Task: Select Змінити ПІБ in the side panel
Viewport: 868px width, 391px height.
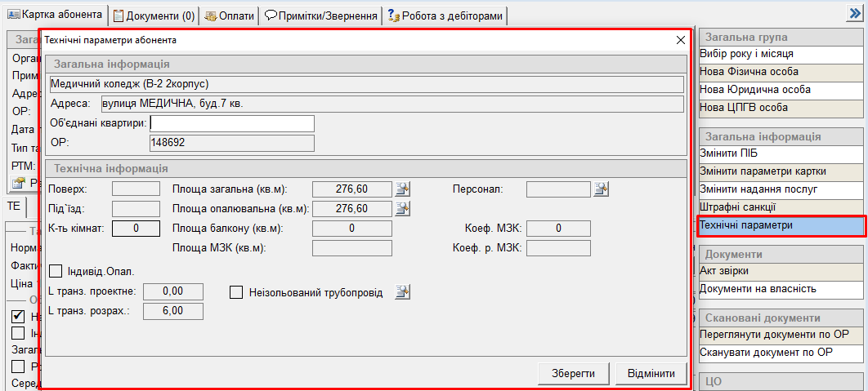Action: pyautogui.click(x=781, y=153)
